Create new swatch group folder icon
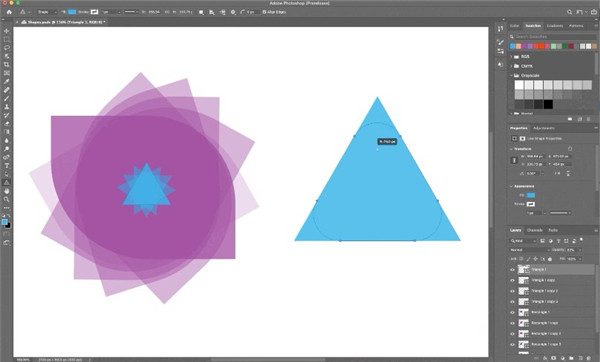 point(570,119)
